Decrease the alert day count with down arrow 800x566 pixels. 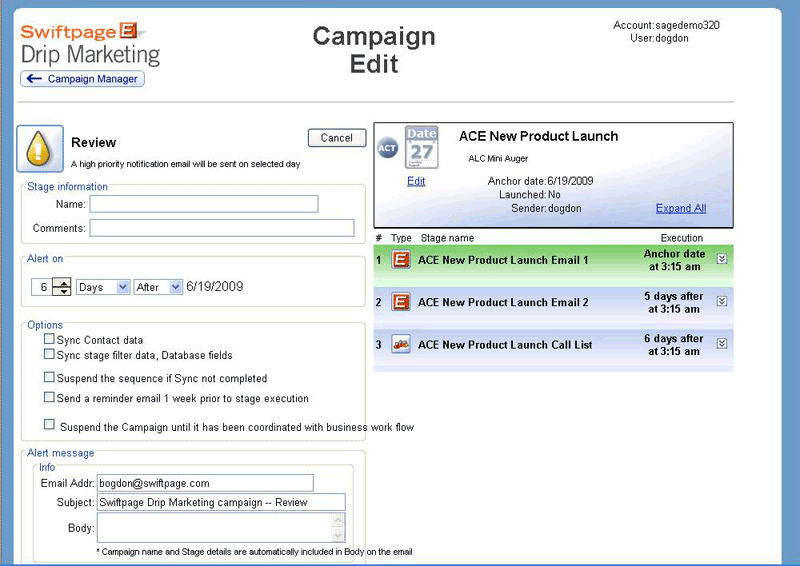(62, 291)
